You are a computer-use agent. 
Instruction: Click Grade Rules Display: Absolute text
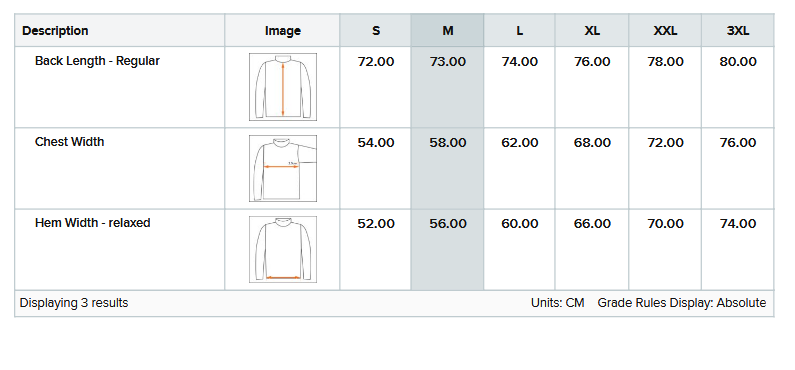coord(682,303)
